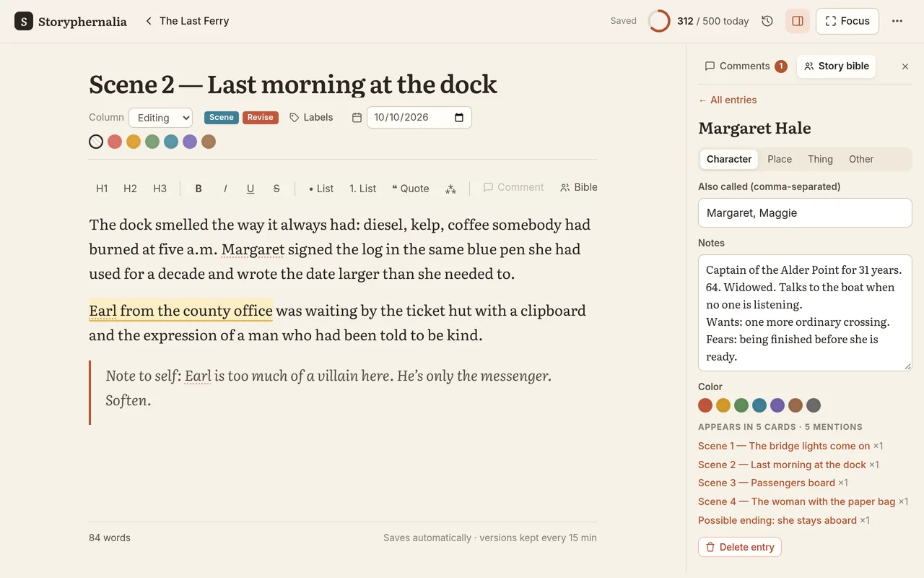
Task: Open Scene 3 — Passengers board link
Action: [x=767, y=483]
